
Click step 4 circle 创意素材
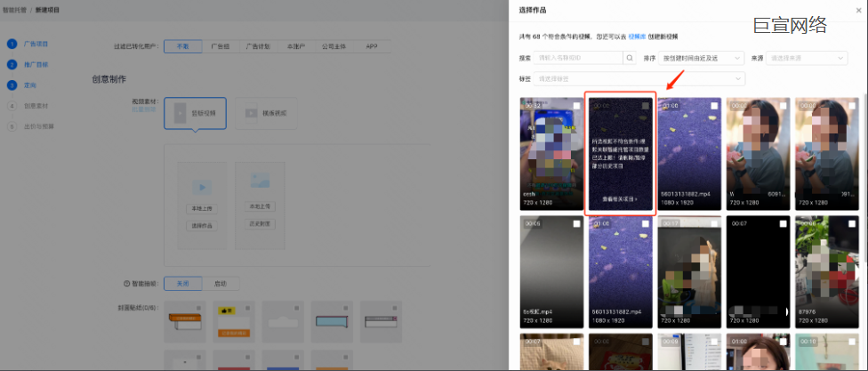12,106
